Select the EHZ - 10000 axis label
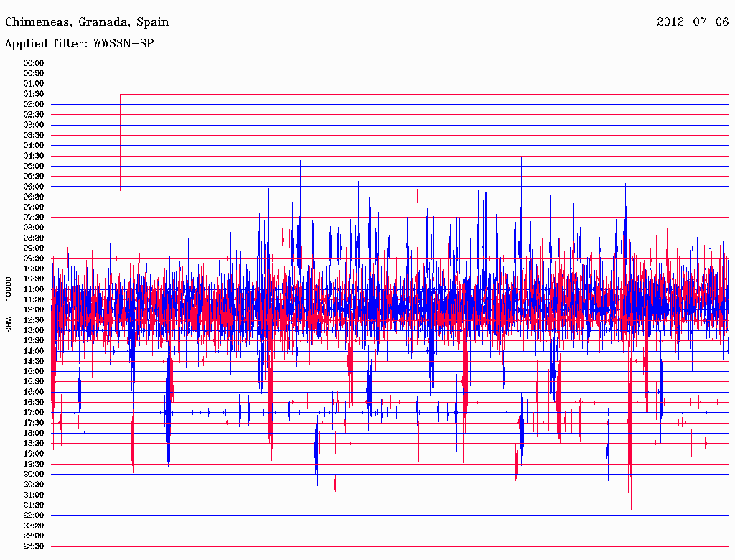Image resolution: width=735 pixels, height=560 pixels. [x=9, y=305]
